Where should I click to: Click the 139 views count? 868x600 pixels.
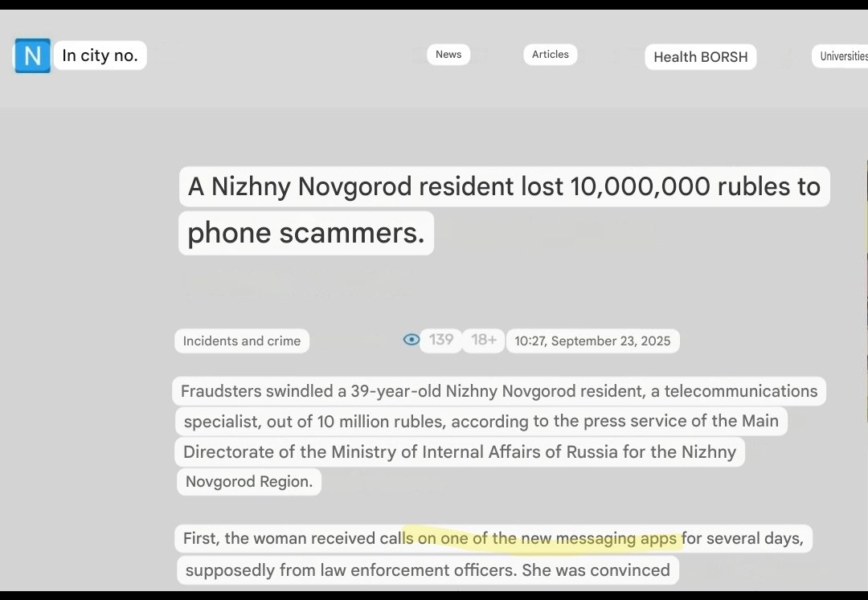pyautogui.click(x=441, y=340)
